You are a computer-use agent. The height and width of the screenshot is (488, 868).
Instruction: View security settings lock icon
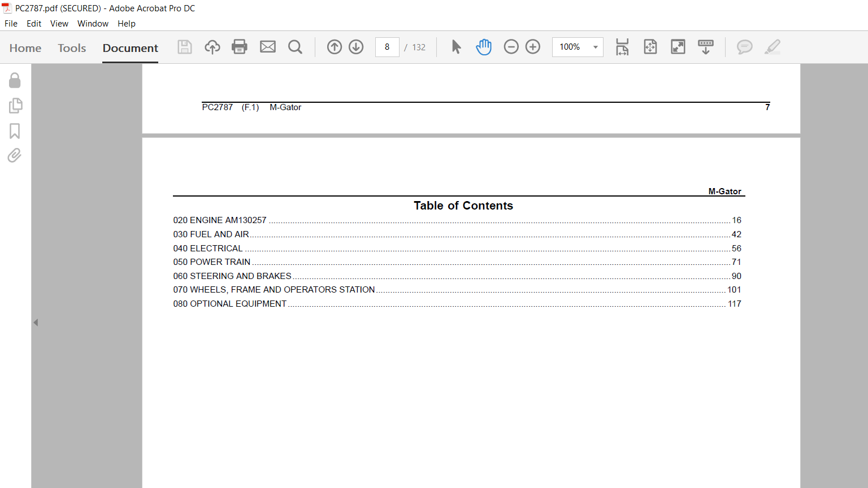click(x=15, y=81)
